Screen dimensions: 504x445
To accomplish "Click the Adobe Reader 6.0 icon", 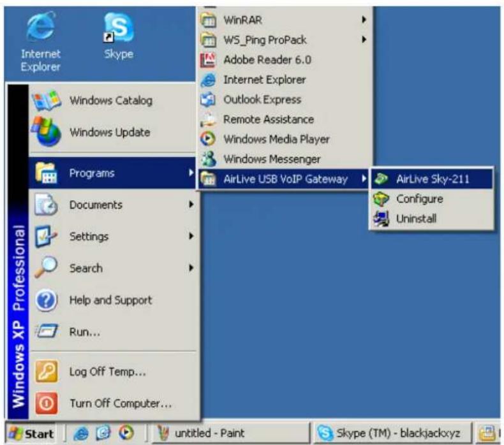I will [208, 60].
